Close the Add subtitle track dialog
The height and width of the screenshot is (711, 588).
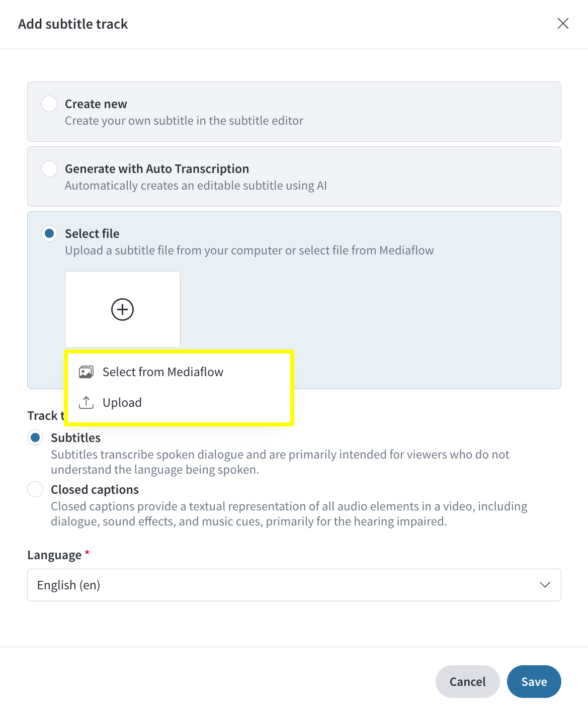[x=563, y=24]
